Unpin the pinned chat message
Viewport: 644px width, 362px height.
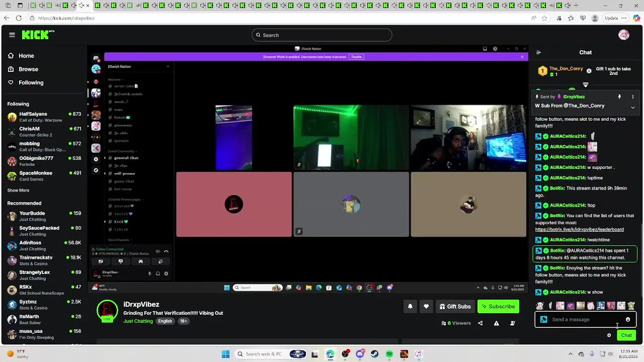click(x=619, y=97)
